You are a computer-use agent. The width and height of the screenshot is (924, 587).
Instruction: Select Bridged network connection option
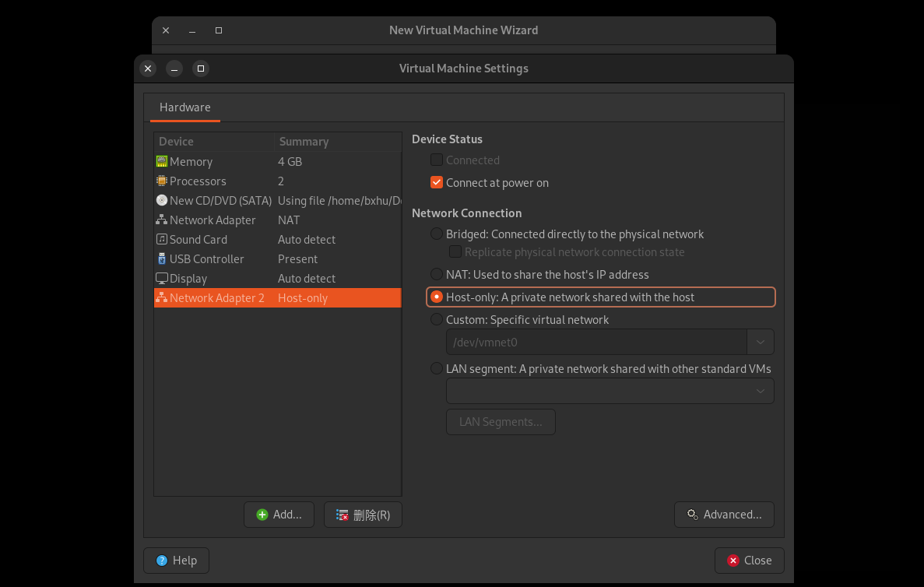(x=437, y=234)
